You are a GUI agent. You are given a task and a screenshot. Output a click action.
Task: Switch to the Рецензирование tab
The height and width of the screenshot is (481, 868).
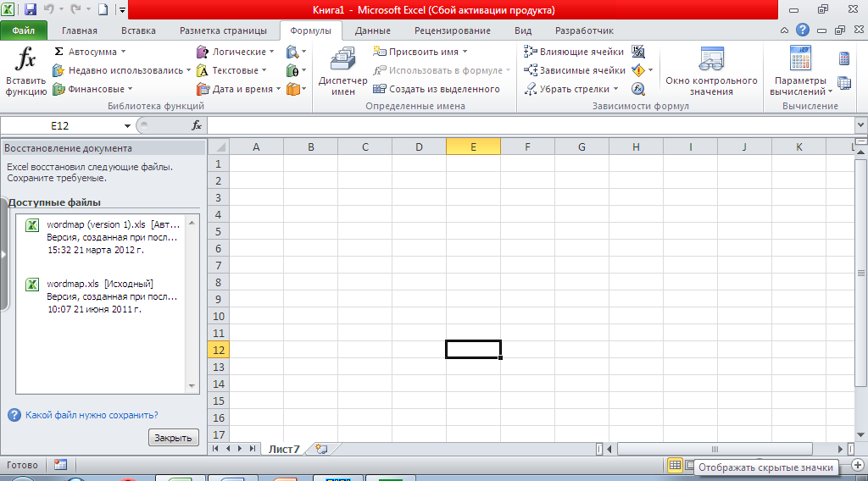[453, 30]
